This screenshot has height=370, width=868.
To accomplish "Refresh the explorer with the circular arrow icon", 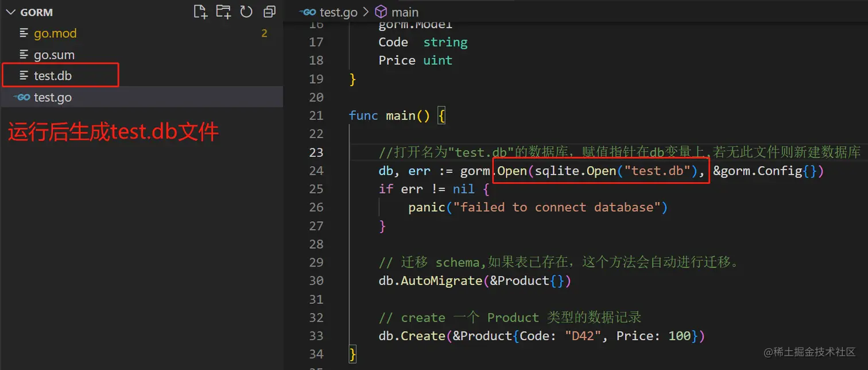I will pos(246,11).
